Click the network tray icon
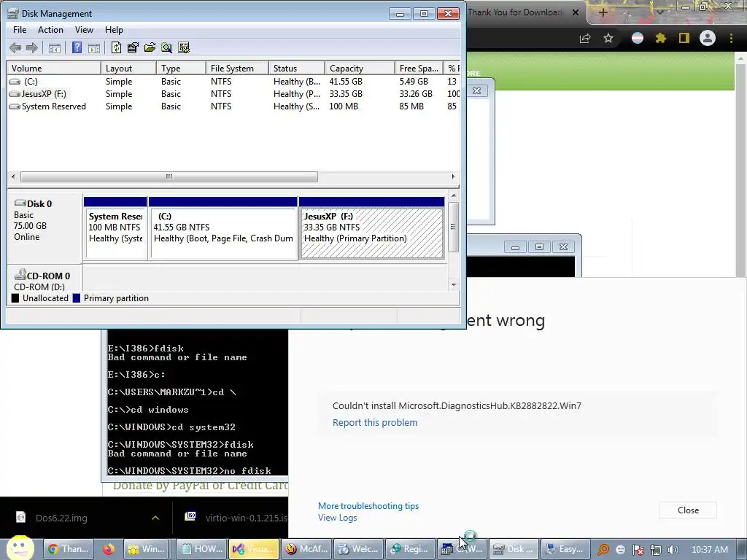This screenshot has height=560, width=747. tap(656, 550)
